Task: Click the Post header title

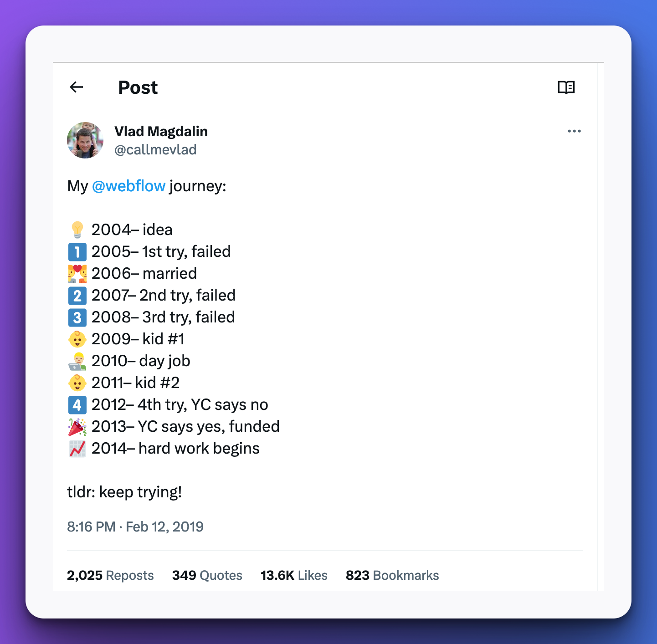Action: (138, 87)
